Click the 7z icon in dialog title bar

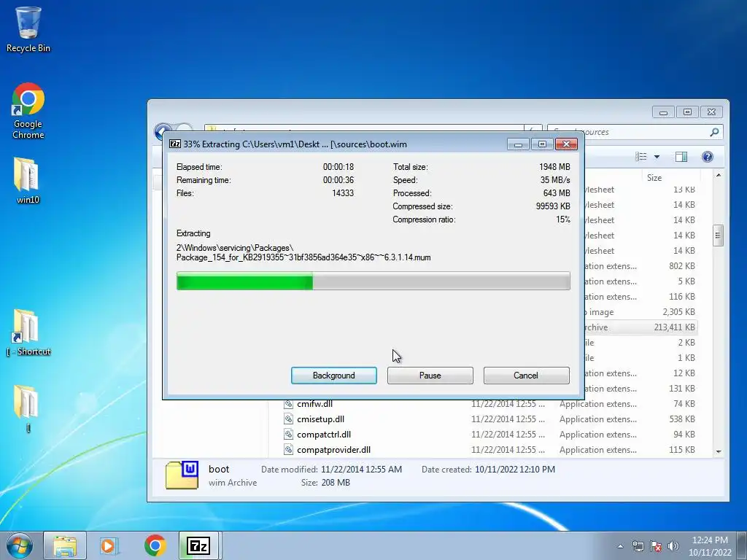pos(175,144)
